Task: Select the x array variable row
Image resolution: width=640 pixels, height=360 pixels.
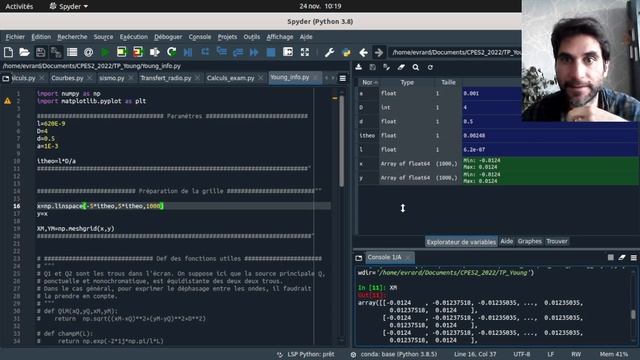Action: click(x=498, y=164)
